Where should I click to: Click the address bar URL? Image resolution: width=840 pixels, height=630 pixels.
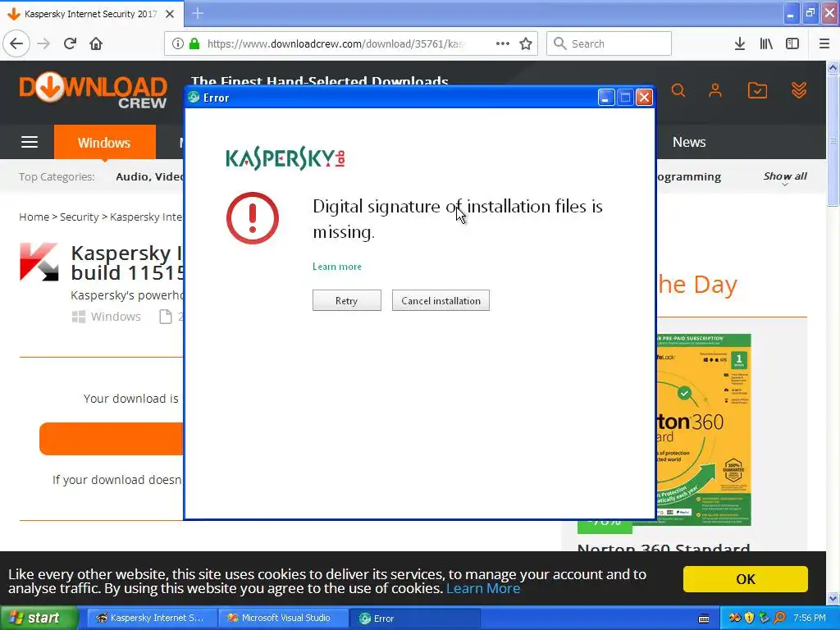[336, 43]
